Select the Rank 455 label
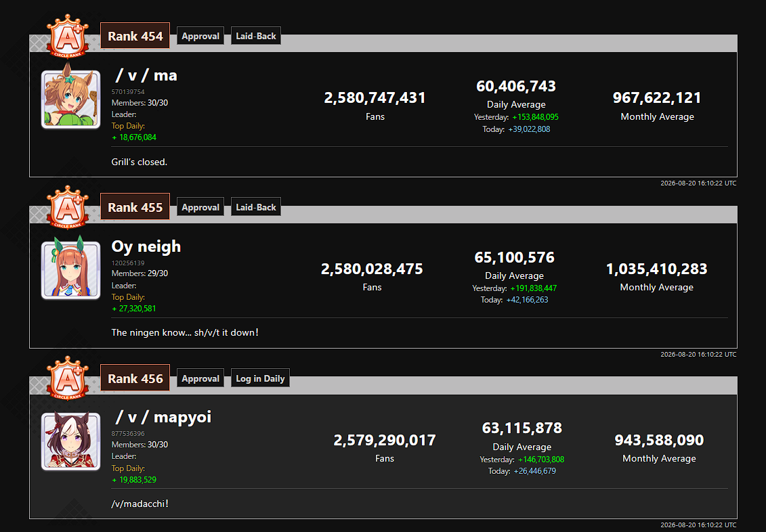766x532 pixels. [x=135, y=207]
